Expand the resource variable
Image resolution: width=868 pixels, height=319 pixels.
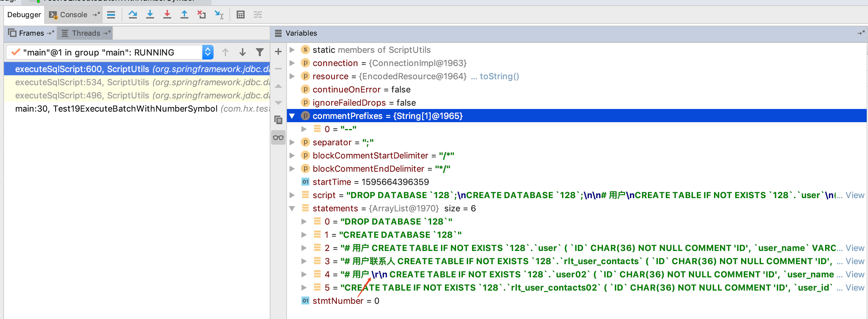292,76
